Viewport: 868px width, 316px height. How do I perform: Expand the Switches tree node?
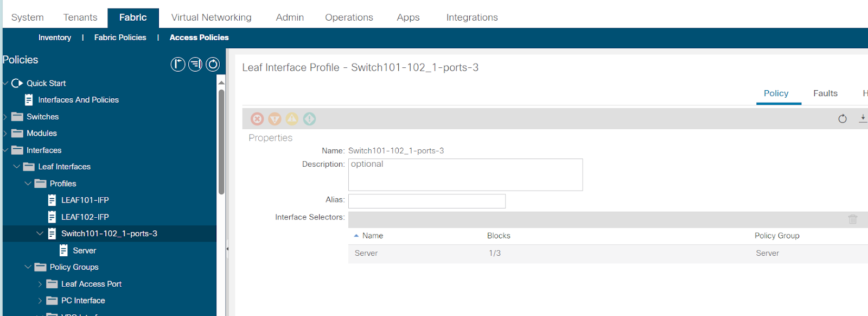pos(5,117)
